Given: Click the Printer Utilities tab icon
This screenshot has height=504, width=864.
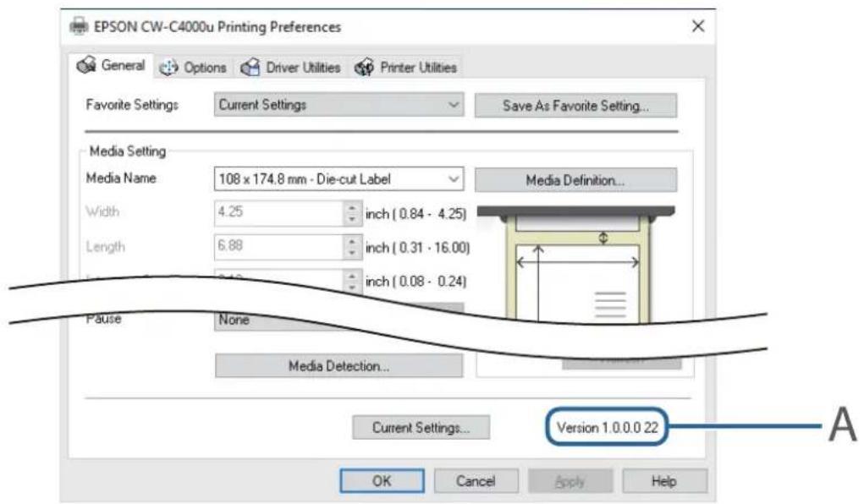Looking at the screenshot, I should tap(364, 68).
